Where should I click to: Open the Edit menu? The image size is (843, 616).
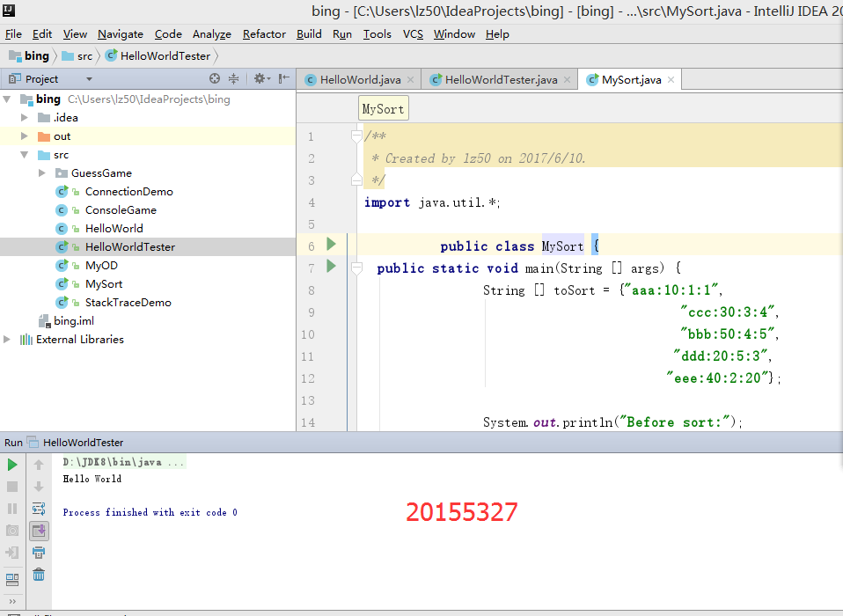(42, 33)
